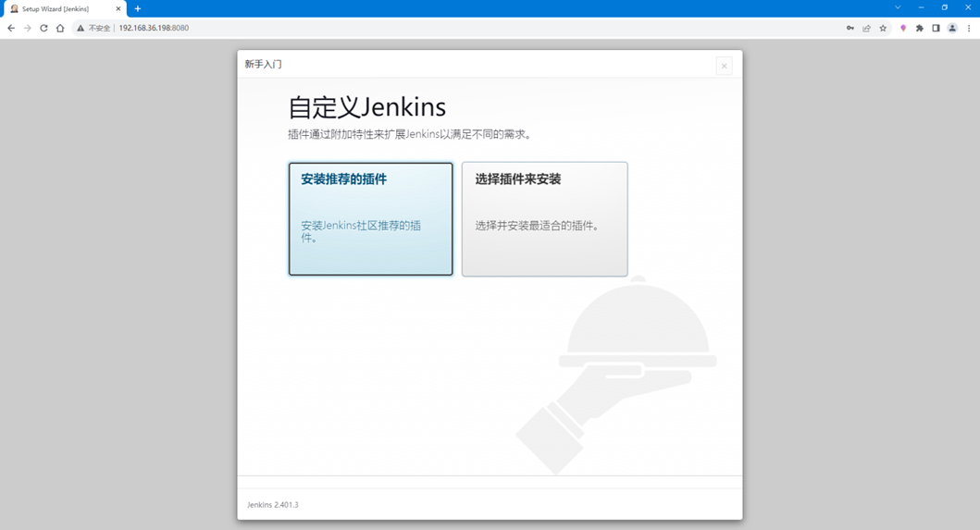Click the address bar URL 192.168.36.198:8080

[154, 28]
